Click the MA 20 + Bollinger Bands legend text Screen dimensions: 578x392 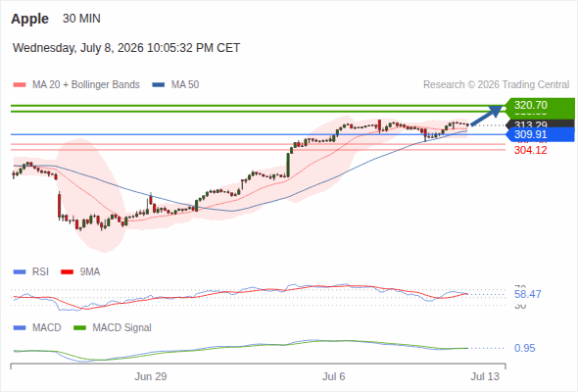86,85
